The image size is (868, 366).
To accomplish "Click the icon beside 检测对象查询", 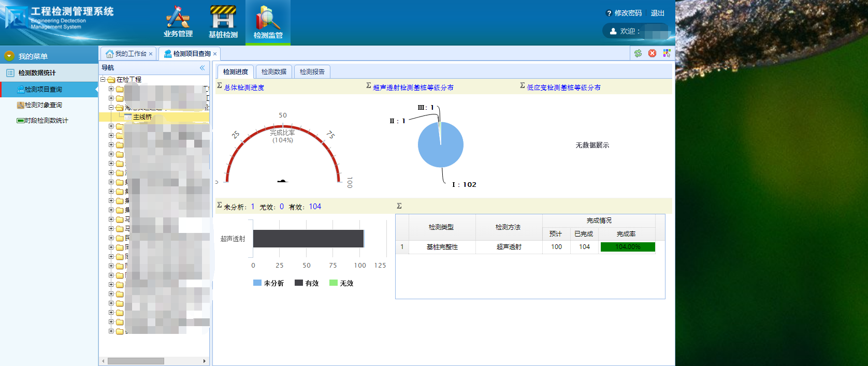I will pos(21,105).
